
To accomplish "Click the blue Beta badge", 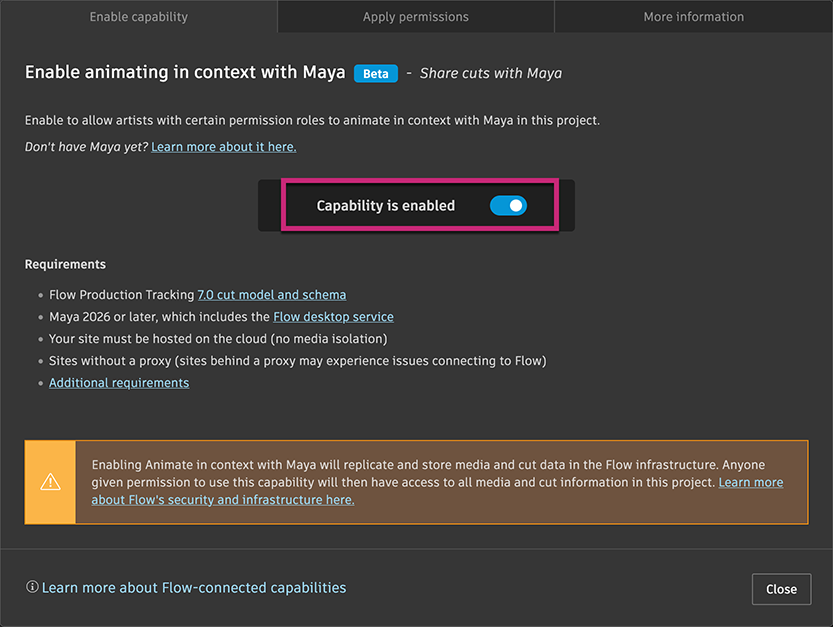I will [x=376, y=73].
